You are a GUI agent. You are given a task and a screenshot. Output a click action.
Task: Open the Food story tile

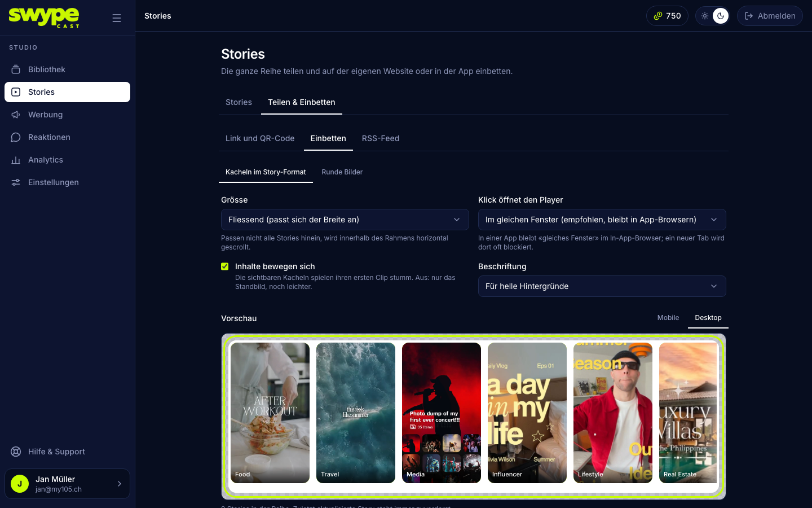pyautogui.click(x=270, y=413)
